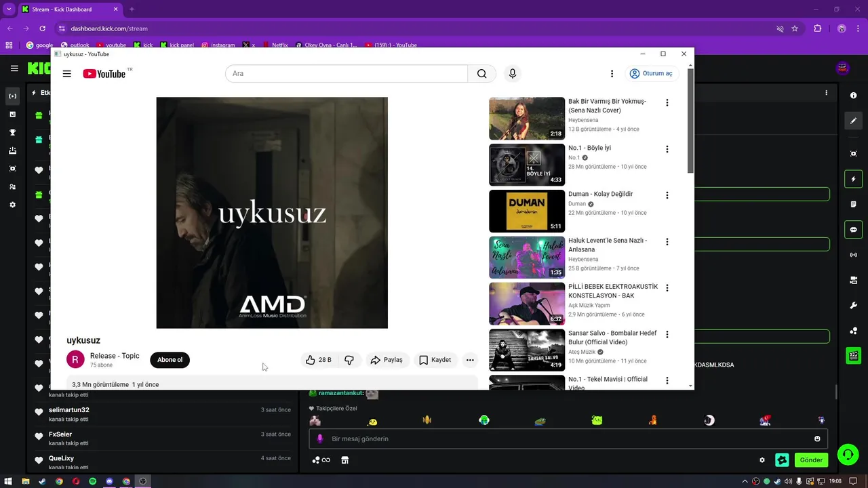Open the kick panel bookmark
868x488 pixels.
click(177, 45)
